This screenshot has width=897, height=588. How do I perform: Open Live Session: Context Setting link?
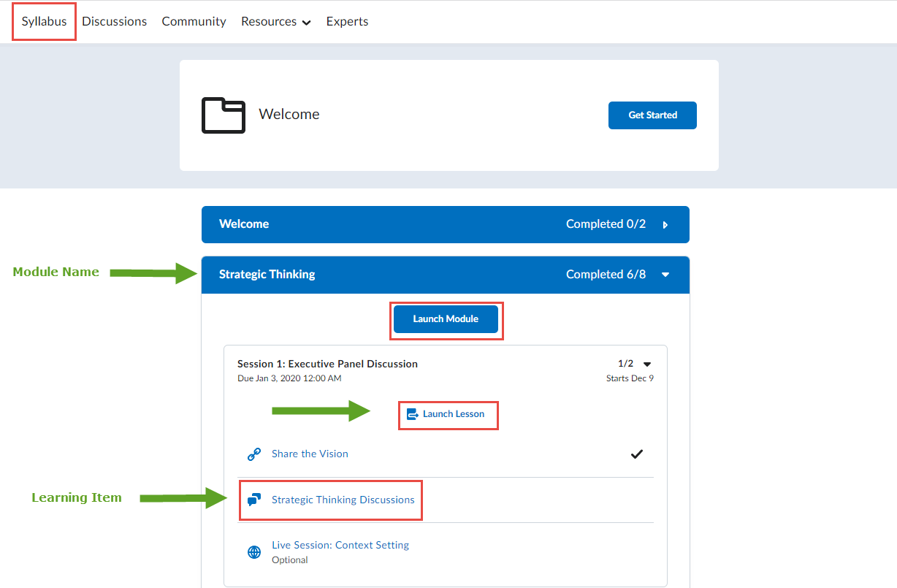[x=340, y=545]
